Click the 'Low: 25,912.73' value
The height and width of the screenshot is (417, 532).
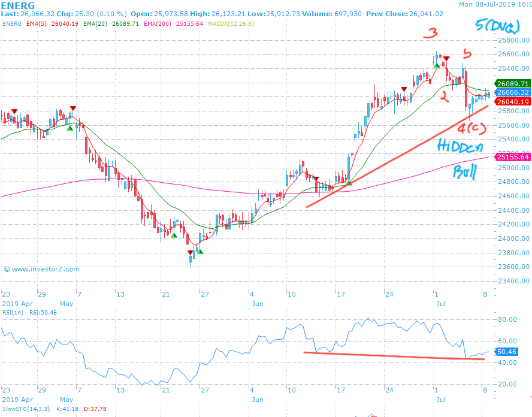274,14
